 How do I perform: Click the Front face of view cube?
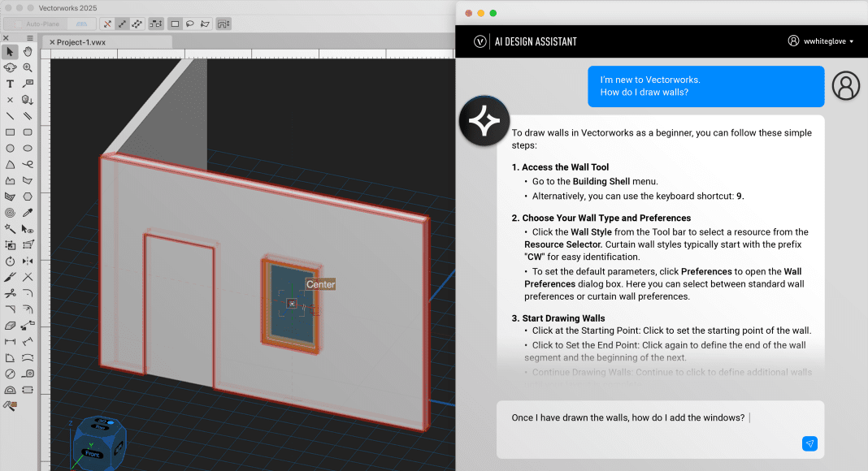[93, 454]
